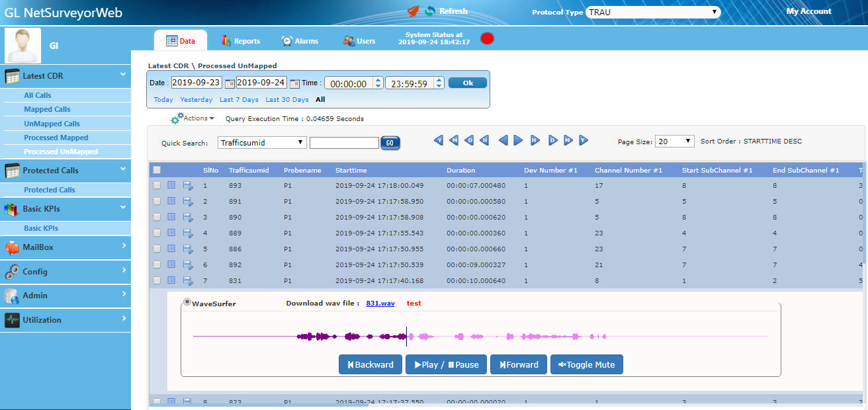
Task: Open My Account menu
Action: tap(808, 11)
